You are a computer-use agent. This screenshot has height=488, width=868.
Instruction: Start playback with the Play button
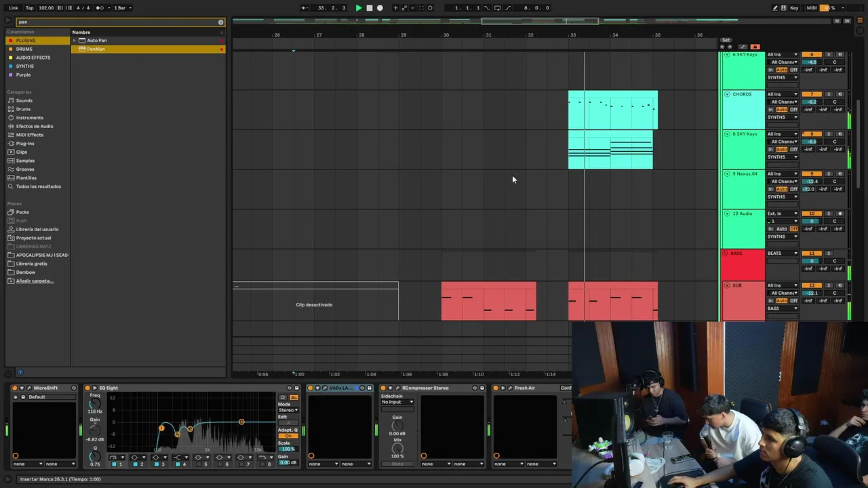click(x=359, y=8)
